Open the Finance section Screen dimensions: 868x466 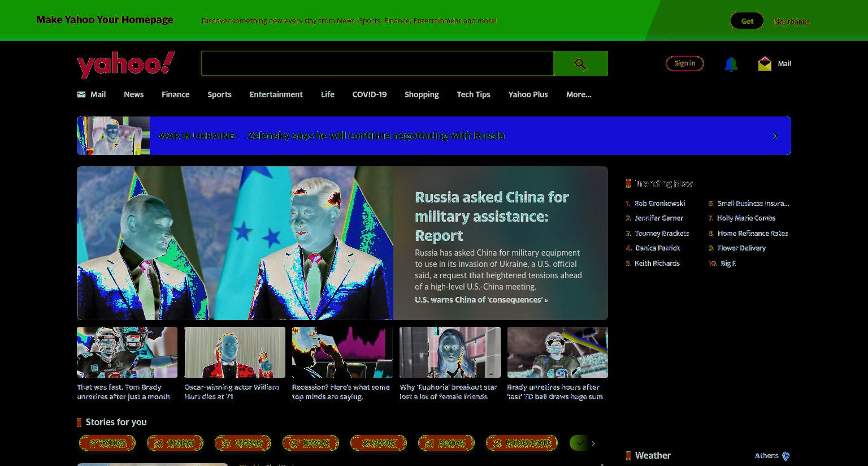pyautogui.click(x=176, y=94)
